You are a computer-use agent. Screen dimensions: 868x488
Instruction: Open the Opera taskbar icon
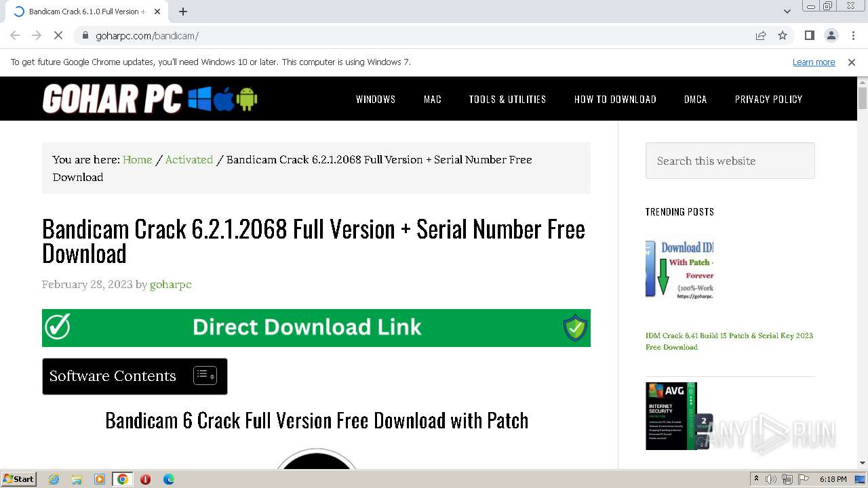145,479
